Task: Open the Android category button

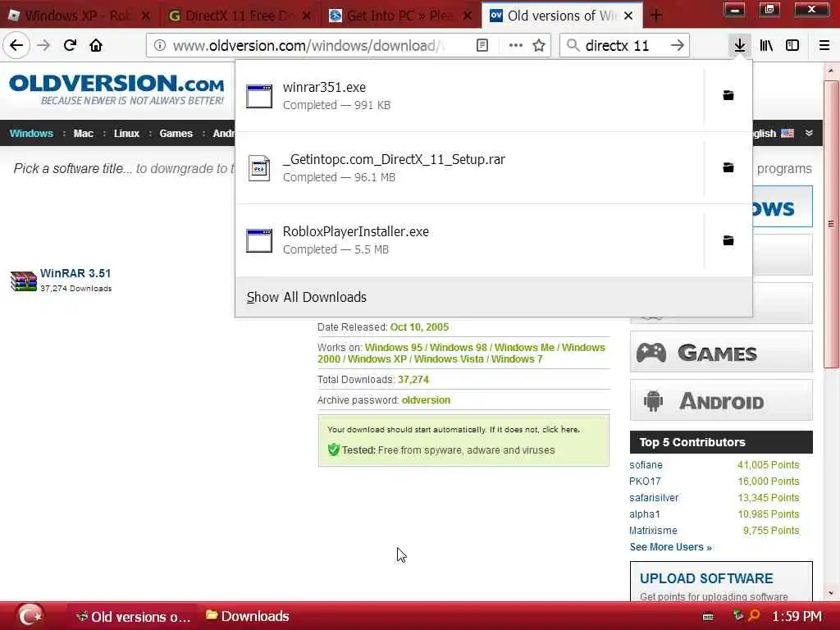Action: [721, 400]
